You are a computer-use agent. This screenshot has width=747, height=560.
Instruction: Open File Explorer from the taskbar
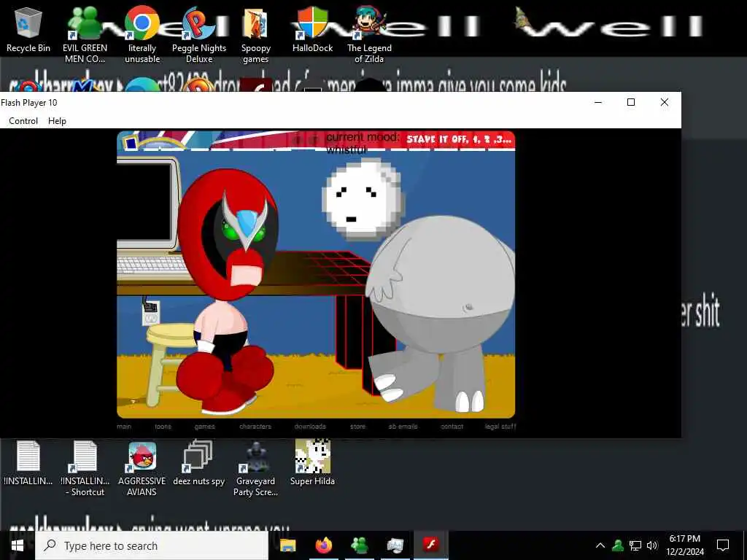287,545
